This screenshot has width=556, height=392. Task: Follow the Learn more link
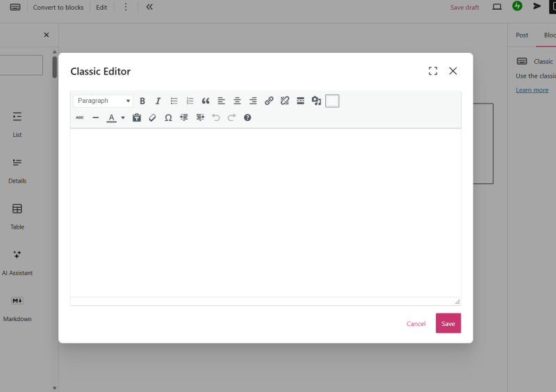532,90
